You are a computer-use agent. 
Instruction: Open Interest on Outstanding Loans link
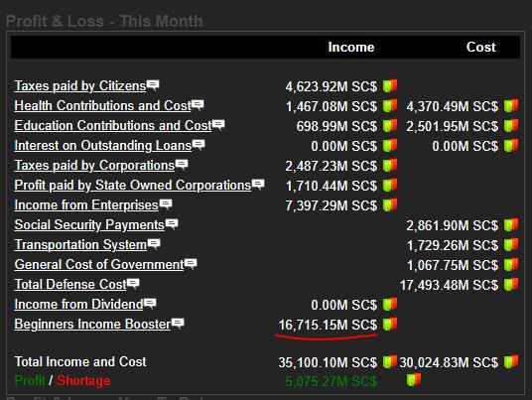(103, 145)
